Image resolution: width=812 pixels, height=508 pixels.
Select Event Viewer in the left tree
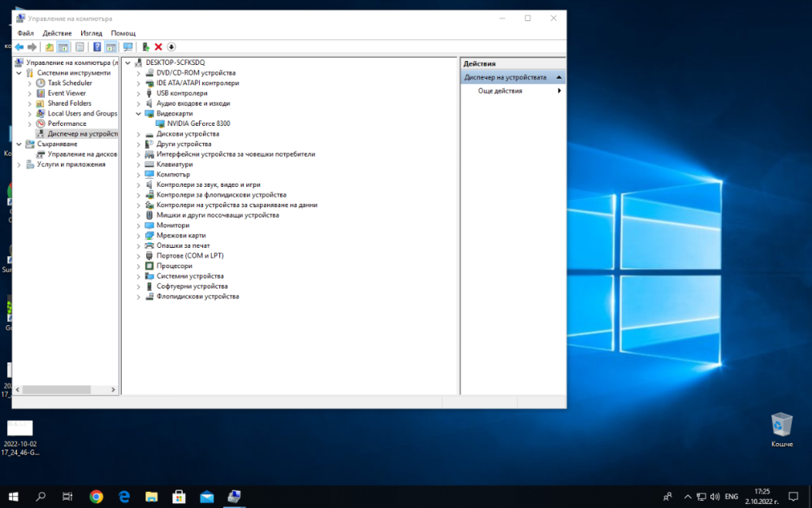pos(67,93)
